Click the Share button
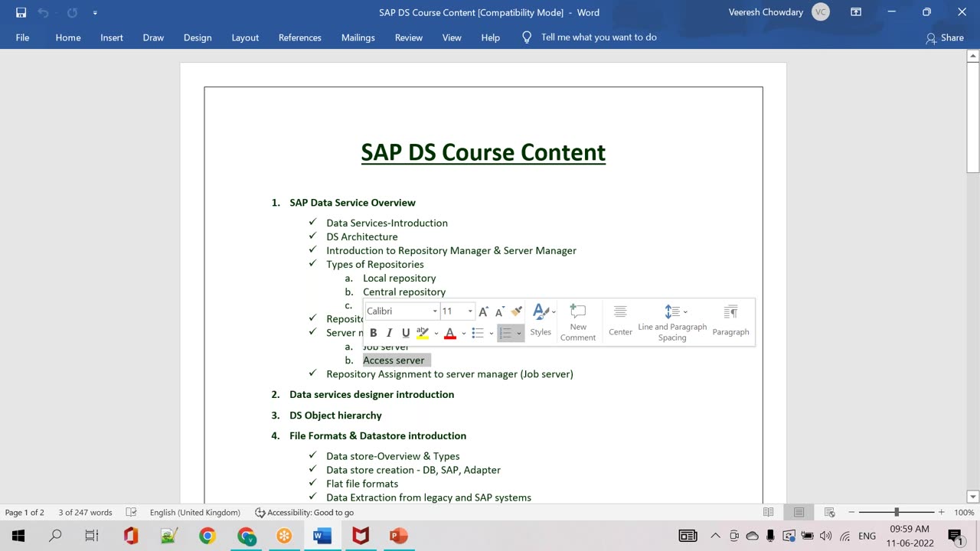This screenshot has width=980, height=551. 945,37
